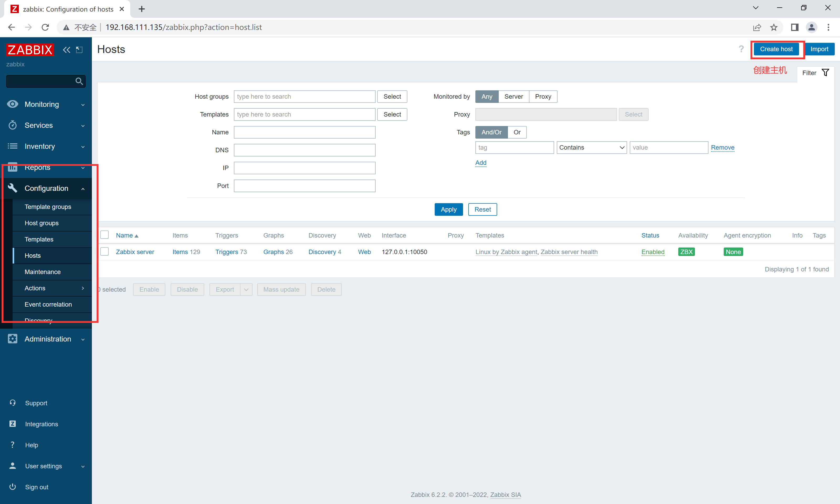This screenshot has height=504, width=840.
Task: Open the browser profile avatar
Action: (811, 27)
